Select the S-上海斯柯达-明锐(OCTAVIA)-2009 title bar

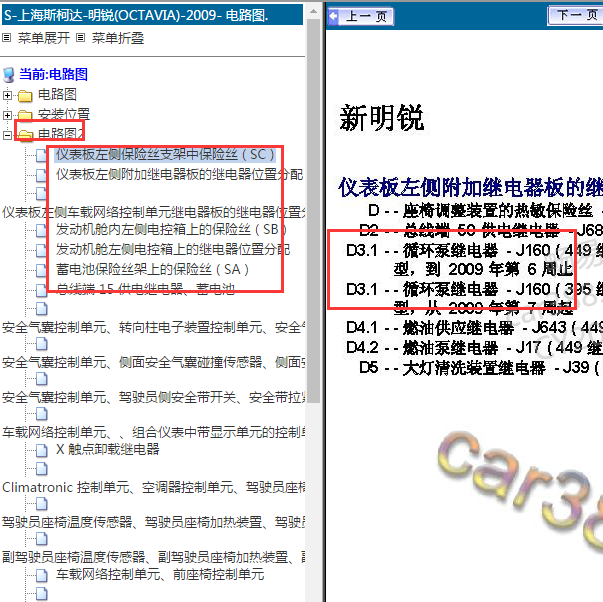tap(153, 15)
